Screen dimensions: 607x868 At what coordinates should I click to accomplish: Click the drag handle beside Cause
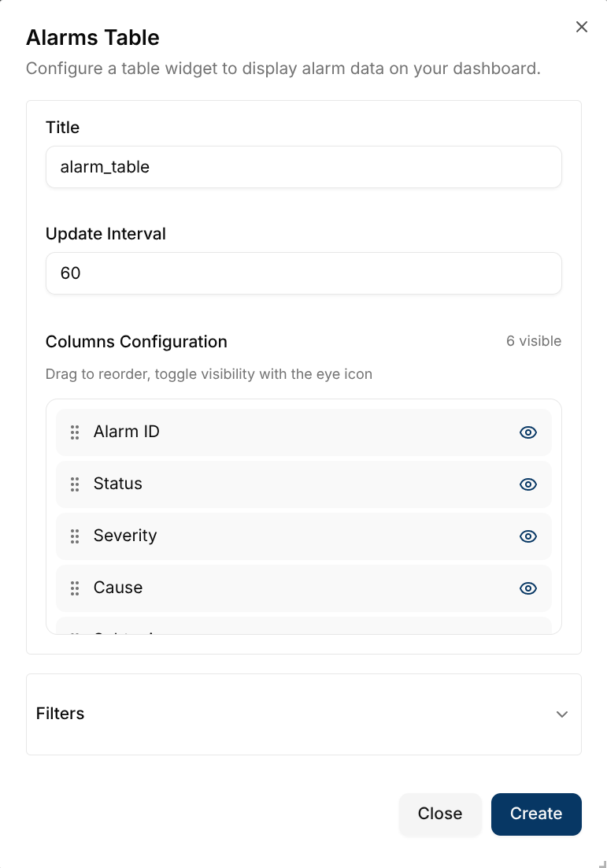point(74,588)
